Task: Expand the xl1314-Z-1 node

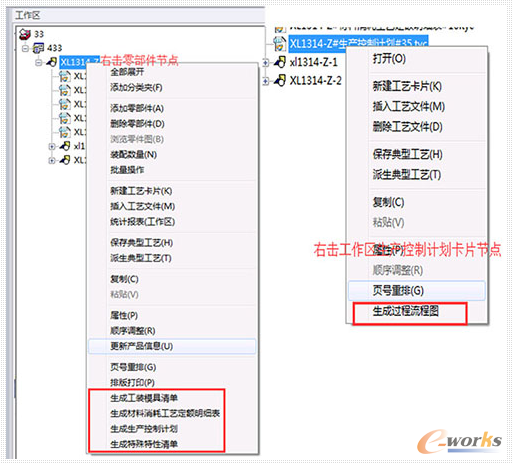Action: point(266,62)
